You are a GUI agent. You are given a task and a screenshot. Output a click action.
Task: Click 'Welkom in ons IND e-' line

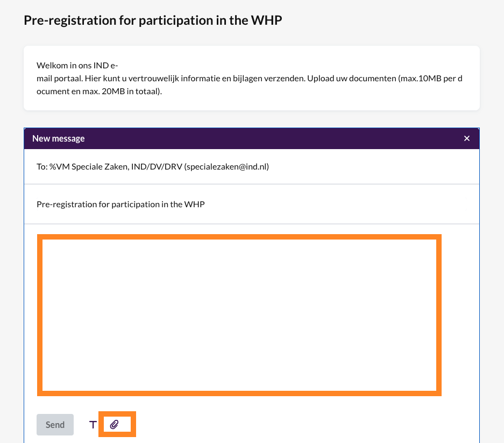(x=77, y=65)
